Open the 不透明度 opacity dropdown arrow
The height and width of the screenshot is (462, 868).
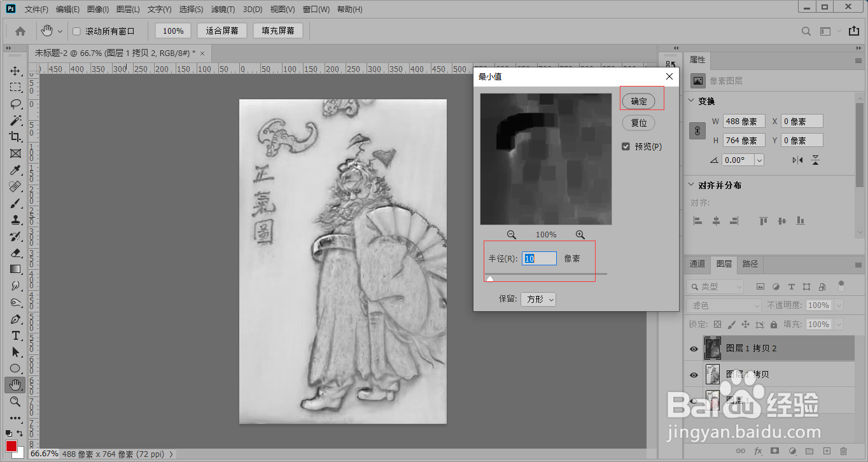[x=838, y=305]
